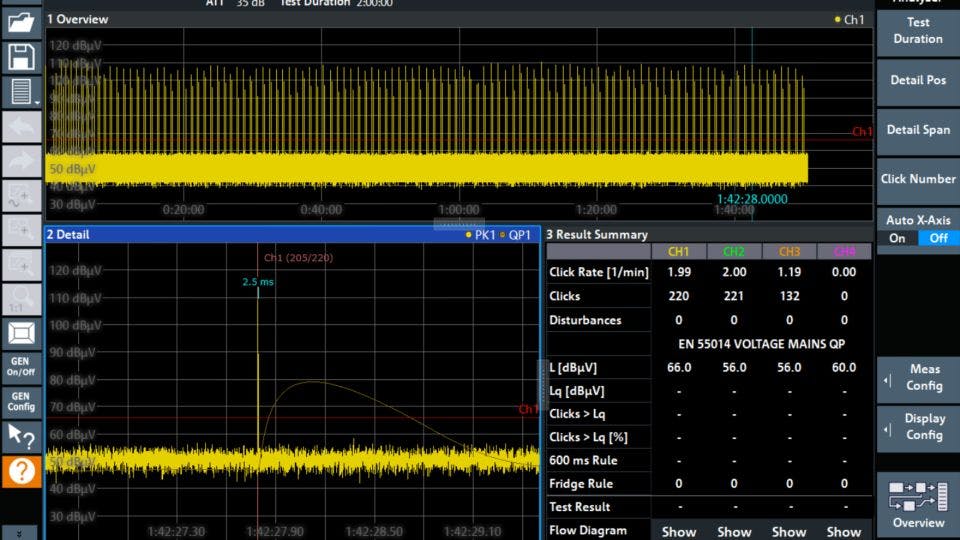Screen dimensions: 960x540
Task: Open the orange help question mark
Action: pos(21,471)
